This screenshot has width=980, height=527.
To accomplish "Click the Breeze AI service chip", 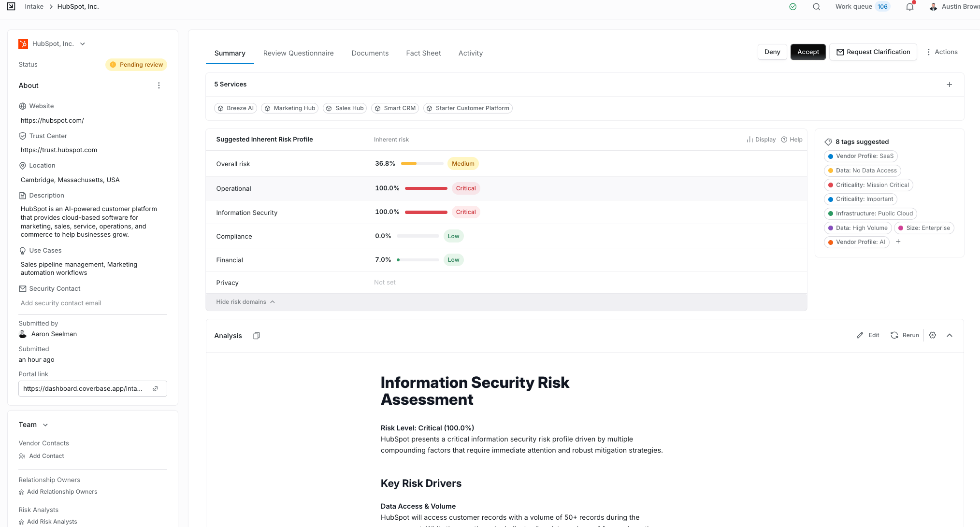I will tap(236, 108).
